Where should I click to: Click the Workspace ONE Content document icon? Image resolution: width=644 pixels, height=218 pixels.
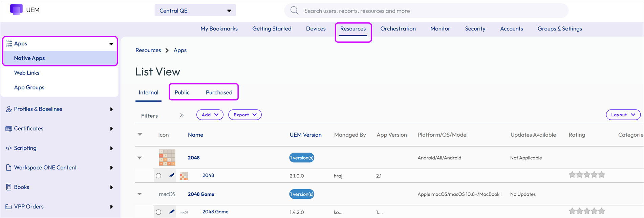click(9, 167)
